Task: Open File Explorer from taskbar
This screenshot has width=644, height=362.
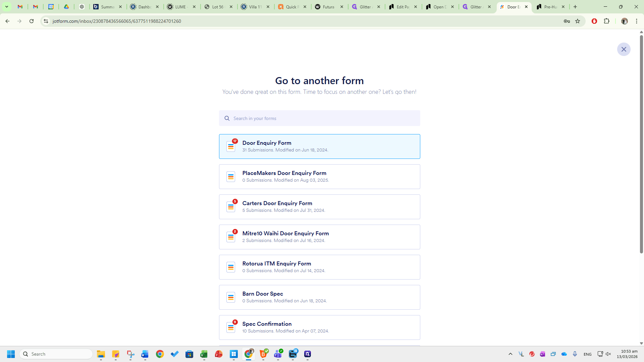Action: (x=101, y=354)
